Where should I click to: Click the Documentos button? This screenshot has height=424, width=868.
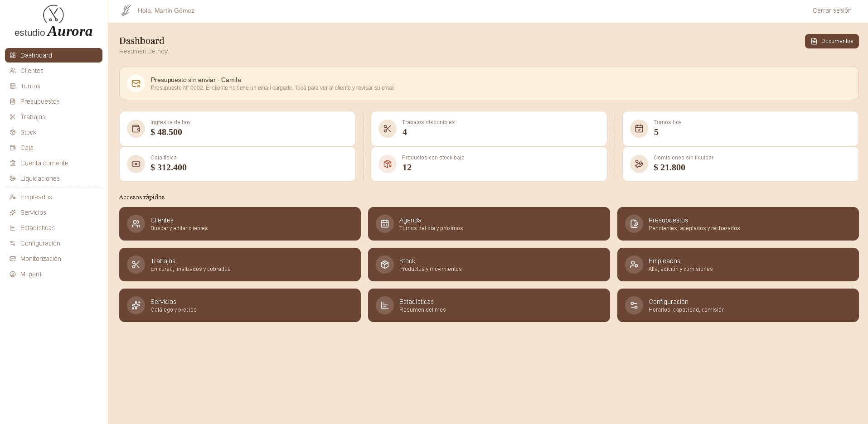pos(832,41)
